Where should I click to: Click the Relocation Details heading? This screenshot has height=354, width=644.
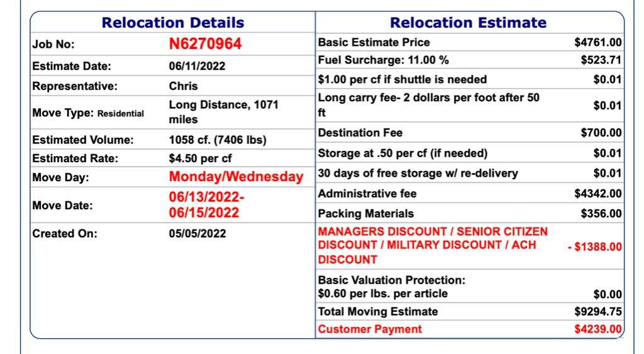(x=173, y=23)
